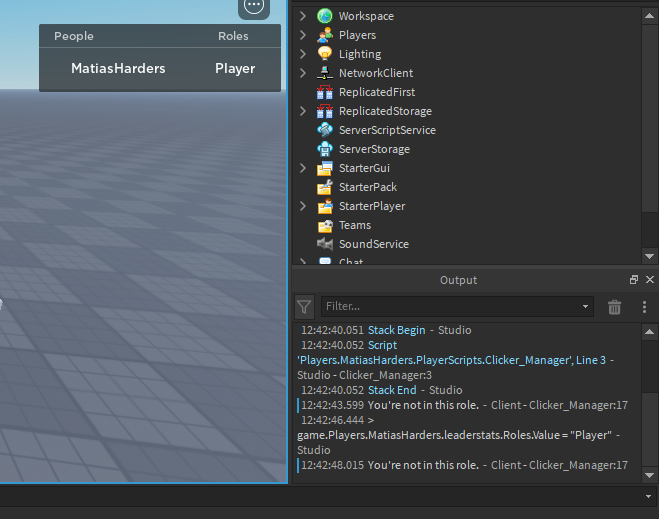This screenshot has height=519, width=659.
Task: Open the command bar history dropdown
Action: pyautogui.click(x=648, y=496)
